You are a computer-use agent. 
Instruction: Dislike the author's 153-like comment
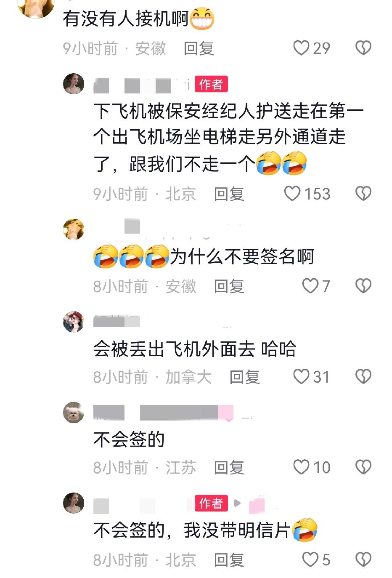coord(363,194)
